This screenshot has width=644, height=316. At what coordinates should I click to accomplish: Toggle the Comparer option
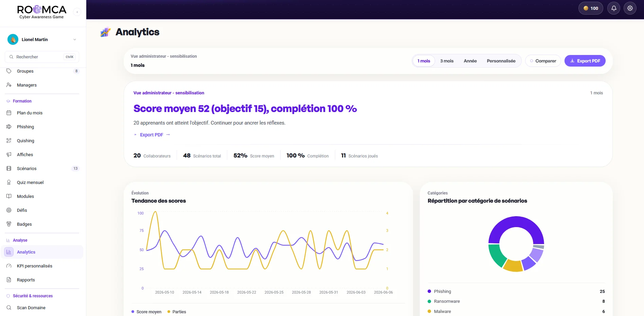[543, 61]
